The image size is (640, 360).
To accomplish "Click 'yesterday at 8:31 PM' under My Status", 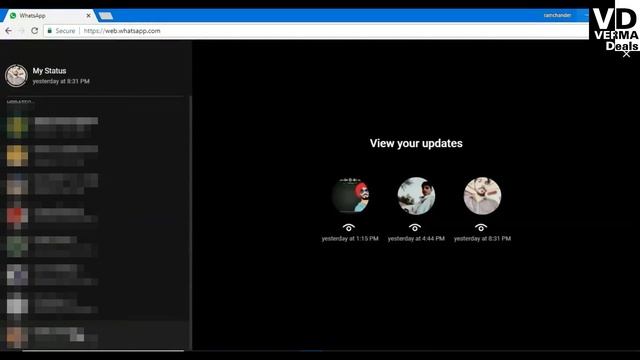I will 61,81.
